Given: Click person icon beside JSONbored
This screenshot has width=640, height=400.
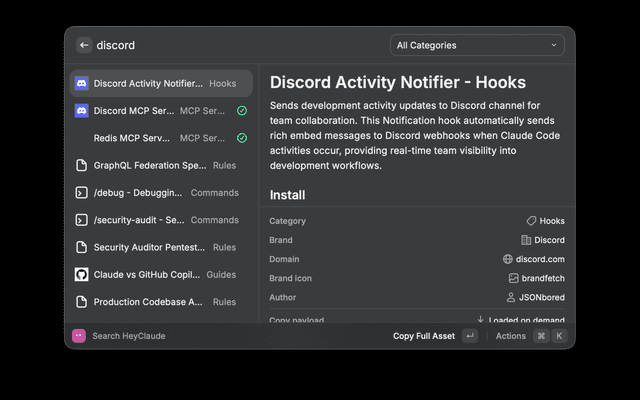Looking at the screenshot, I should click(x=511, y=298).
